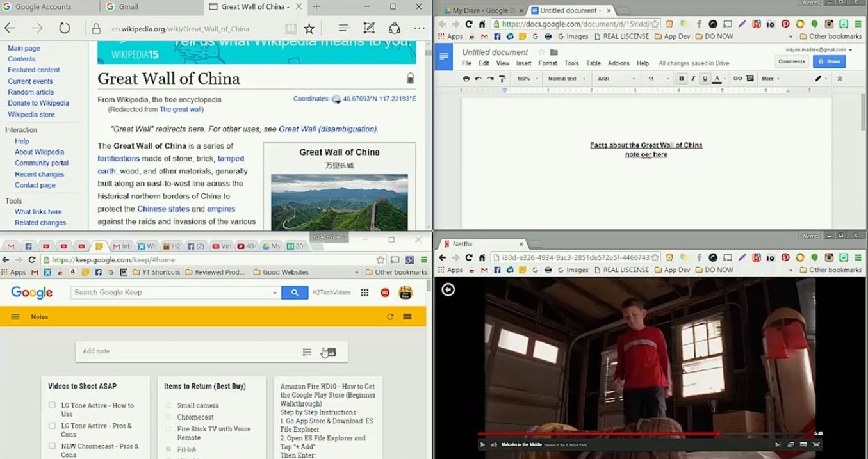Open Keep main menu hamburger icon
Image resolution: width=868 pixels, height=459 pixels.
pyautogui.click(x=15, y=317)
